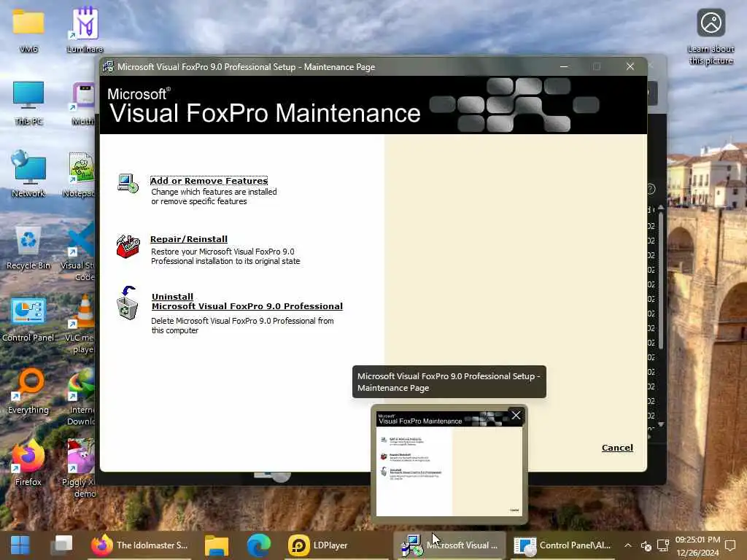747x560 pixels.
Task: Click the recycle bin Uninstall icon
Action: click(x=127, y=303)
